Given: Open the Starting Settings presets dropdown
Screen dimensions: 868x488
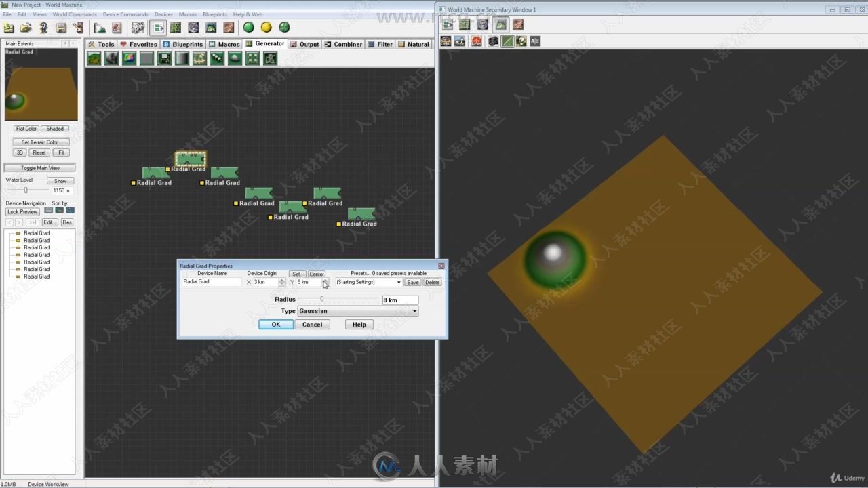Looking at the screenshot, I should [x=368, y=282].
